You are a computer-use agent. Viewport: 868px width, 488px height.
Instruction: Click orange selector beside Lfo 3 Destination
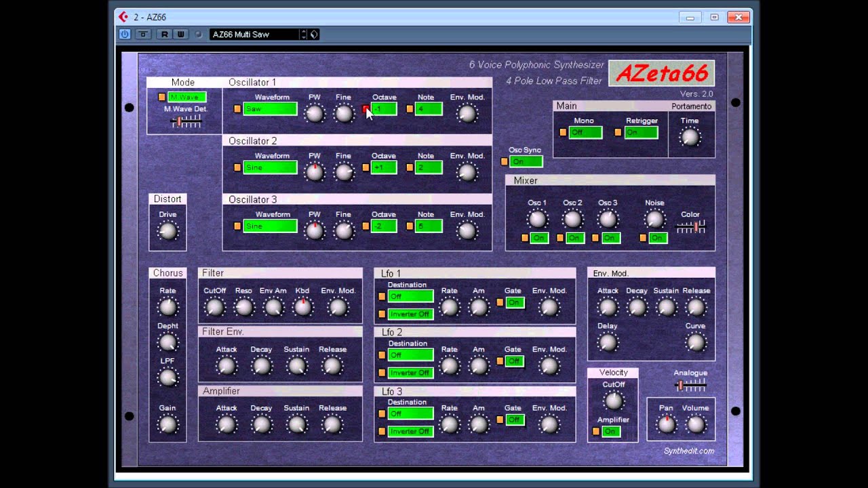click(382, 413)
